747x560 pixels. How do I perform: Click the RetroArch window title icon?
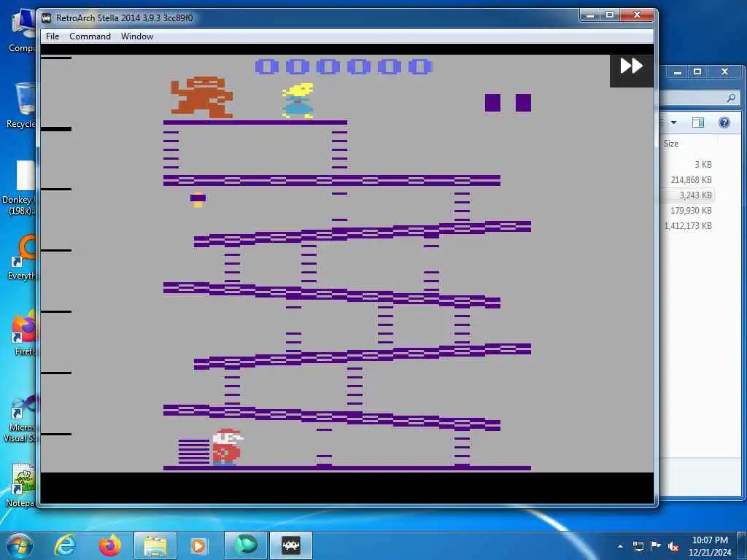(47, 18)
